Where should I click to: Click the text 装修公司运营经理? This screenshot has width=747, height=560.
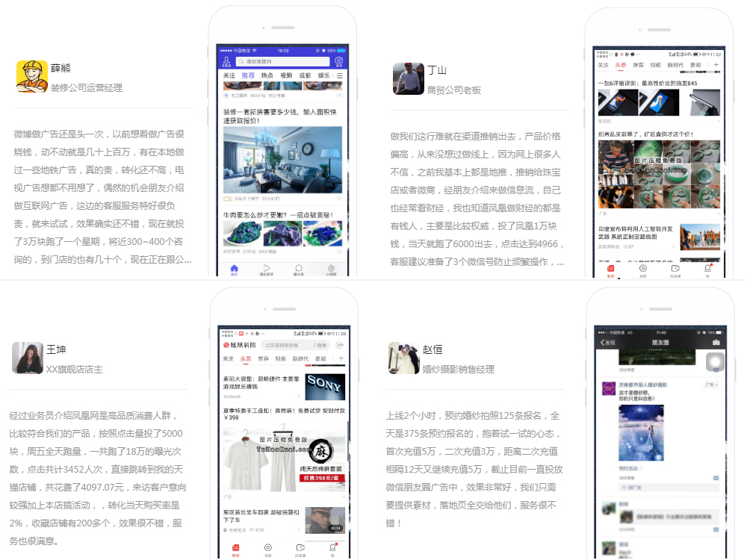point(87,87)
